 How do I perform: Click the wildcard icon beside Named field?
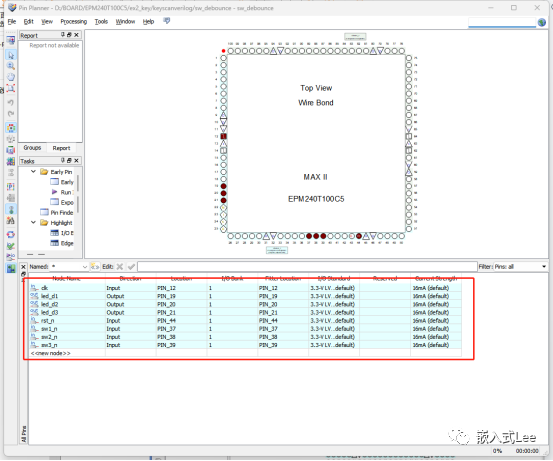(x=95, y=267)
